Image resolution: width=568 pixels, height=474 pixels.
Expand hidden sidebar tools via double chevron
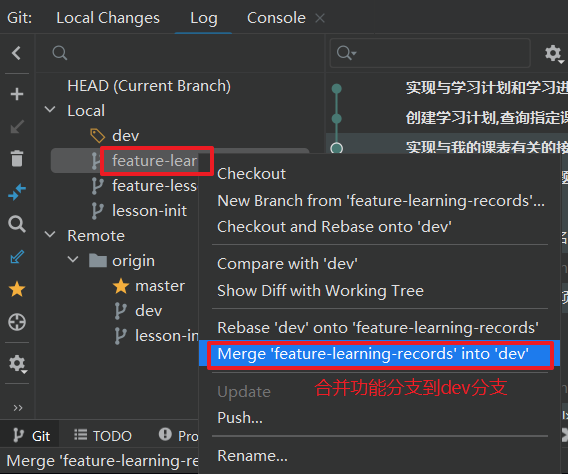[17, 408]
